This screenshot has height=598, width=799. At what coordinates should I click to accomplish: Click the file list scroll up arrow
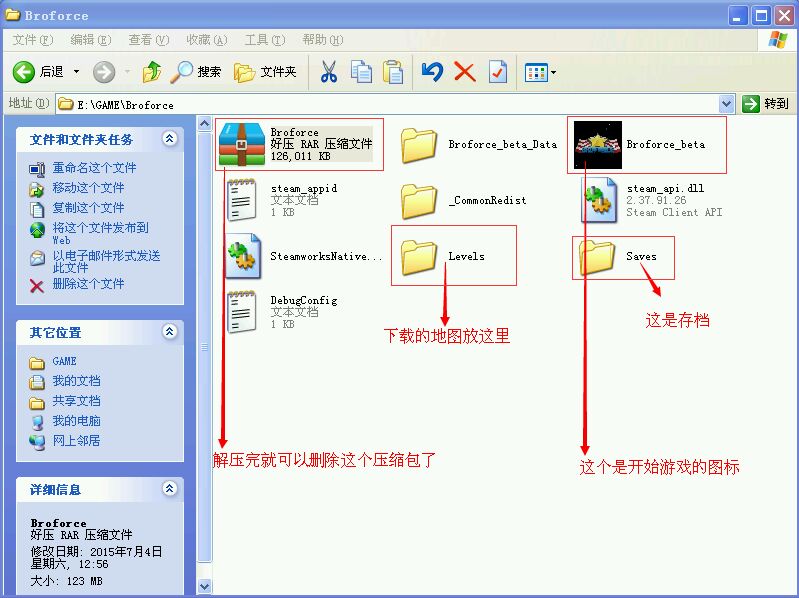(x=204, y=123)
